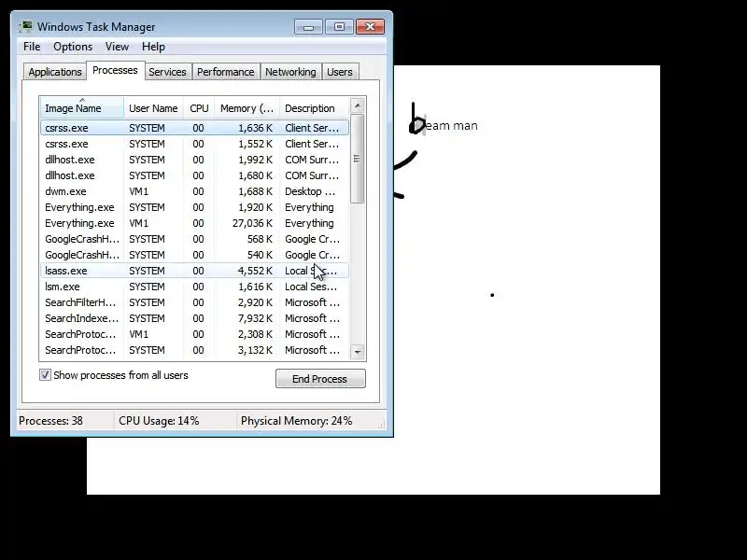Screen dimensions: 747x560
Task: Open the Help menu
Action: pyautogui.click(x=153, y=47)
